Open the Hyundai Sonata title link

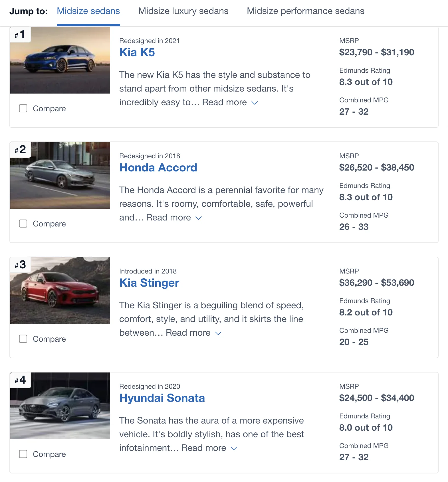pyautogui.click(x=162, y=398)
